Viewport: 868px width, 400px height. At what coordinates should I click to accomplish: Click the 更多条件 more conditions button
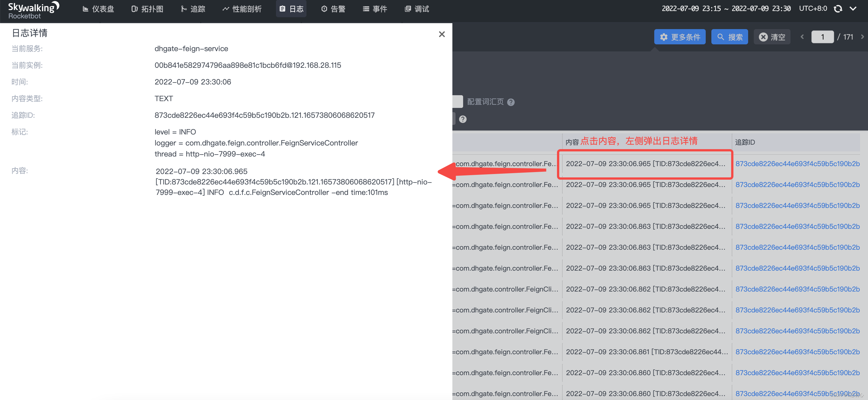point(680,37)
